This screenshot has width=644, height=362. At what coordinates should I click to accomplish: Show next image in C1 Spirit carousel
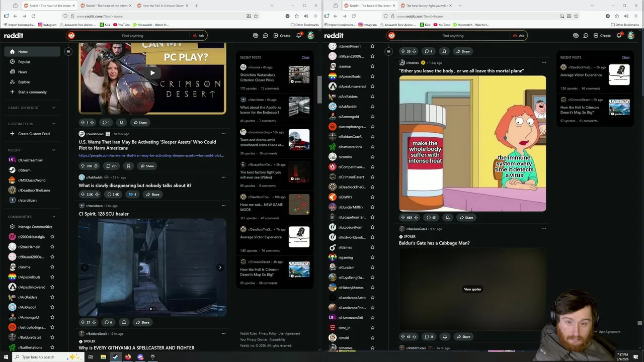(x=220, y=267)
